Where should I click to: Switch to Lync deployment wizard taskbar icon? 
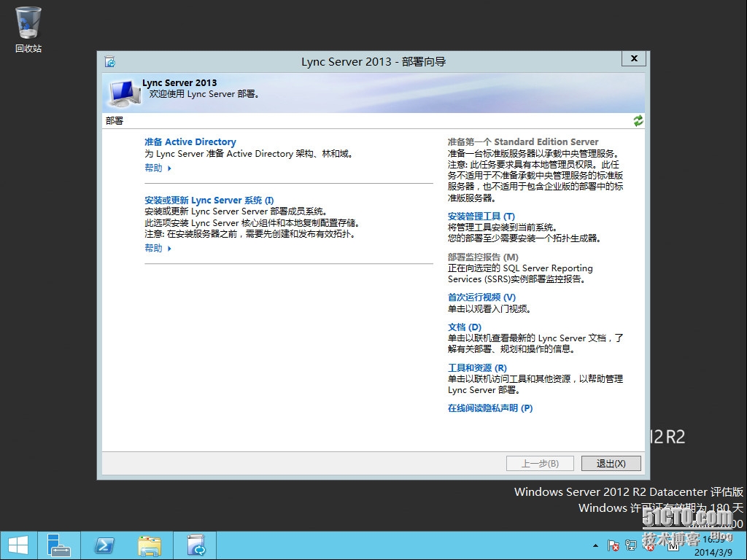pyautogui.click(x=196, y=545)
